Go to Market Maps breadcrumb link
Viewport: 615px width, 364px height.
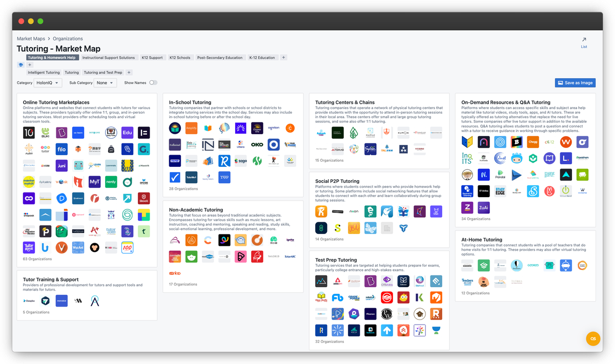coord(31,39)
